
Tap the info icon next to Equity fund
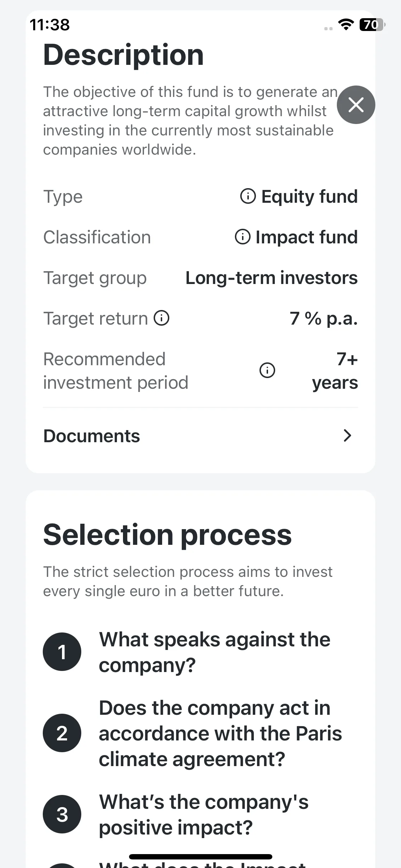(x=248, y=196)
